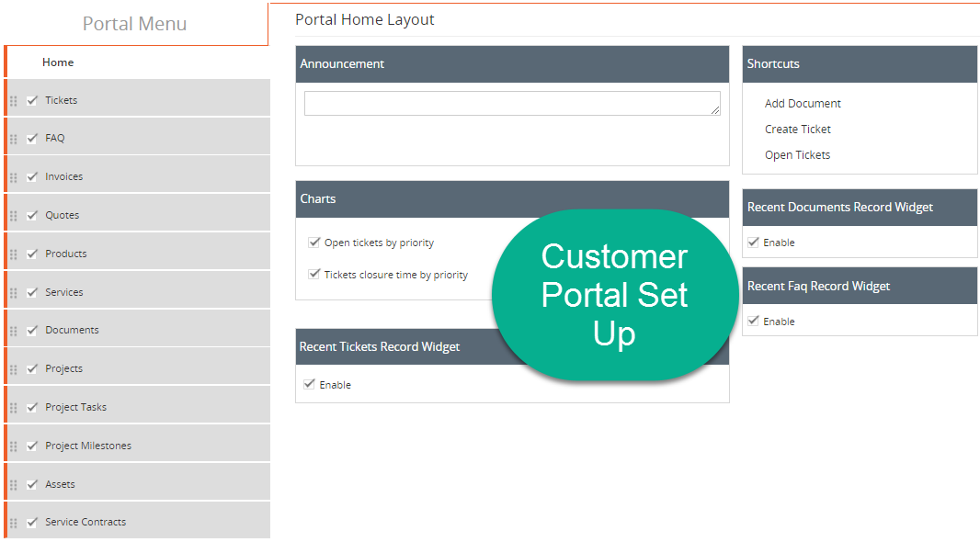Image resolution: width=980 pixels, height=542 pixels.
Task: Toggle the Assets menu checkbox
Action: [x=32, y=484]
